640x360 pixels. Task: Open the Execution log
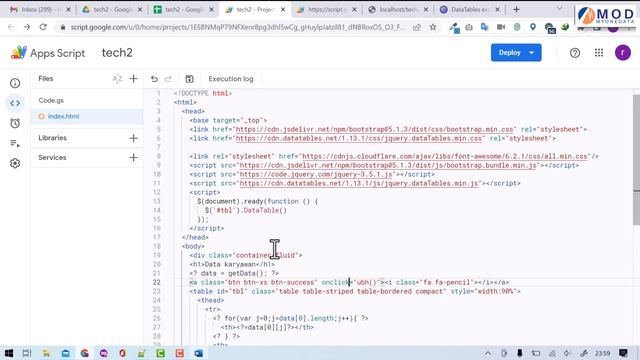(x=231, y=79)
